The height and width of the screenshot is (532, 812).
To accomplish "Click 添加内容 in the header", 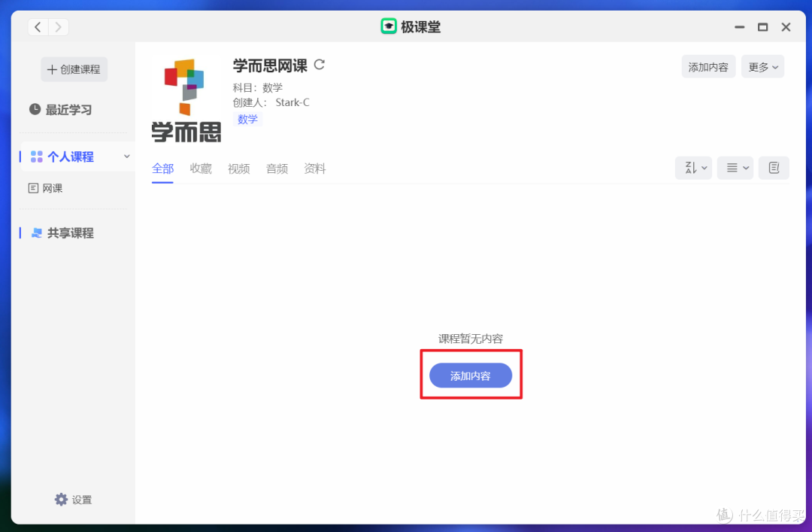I will tap(708, 67).
